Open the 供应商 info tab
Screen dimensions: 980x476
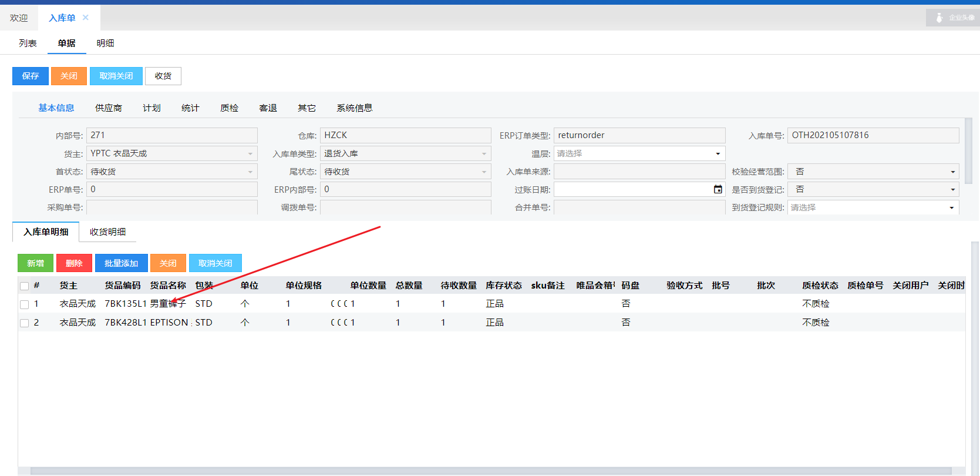coord(109,108)
